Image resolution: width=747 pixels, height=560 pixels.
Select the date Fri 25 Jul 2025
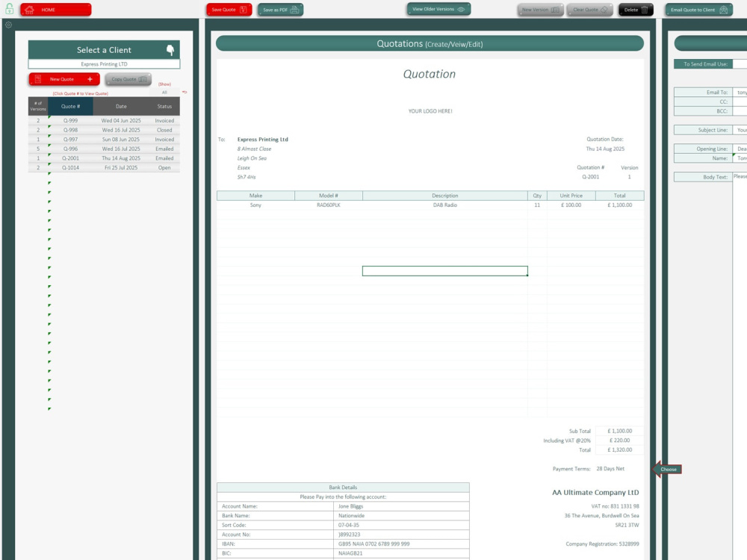[121, 167]
